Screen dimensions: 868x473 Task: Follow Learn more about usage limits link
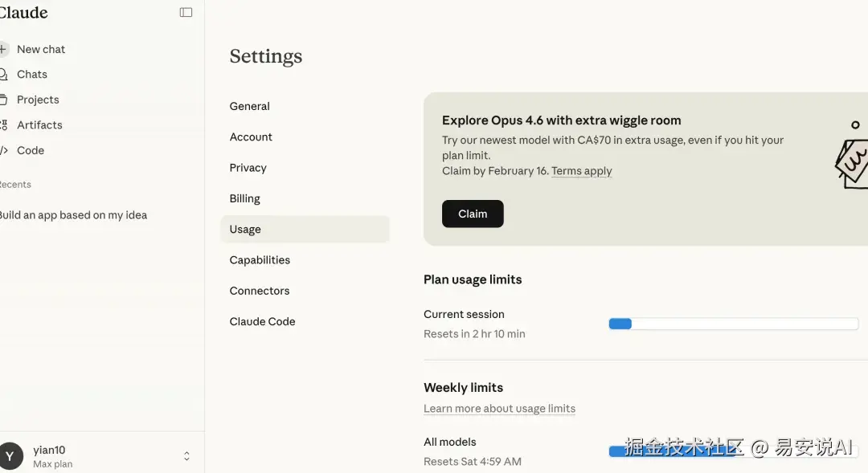499,408
